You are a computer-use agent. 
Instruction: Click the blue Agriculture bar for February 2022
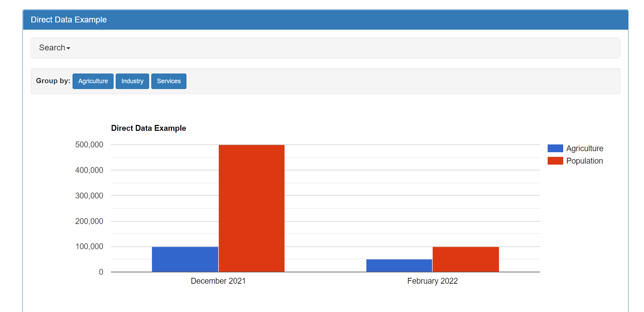coord(399,266)
